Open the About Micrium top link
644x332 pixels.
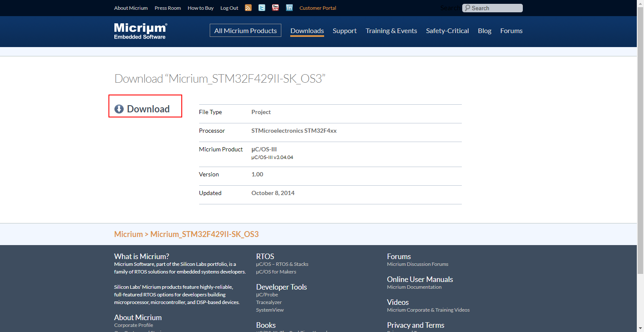(x=131, y=8)
